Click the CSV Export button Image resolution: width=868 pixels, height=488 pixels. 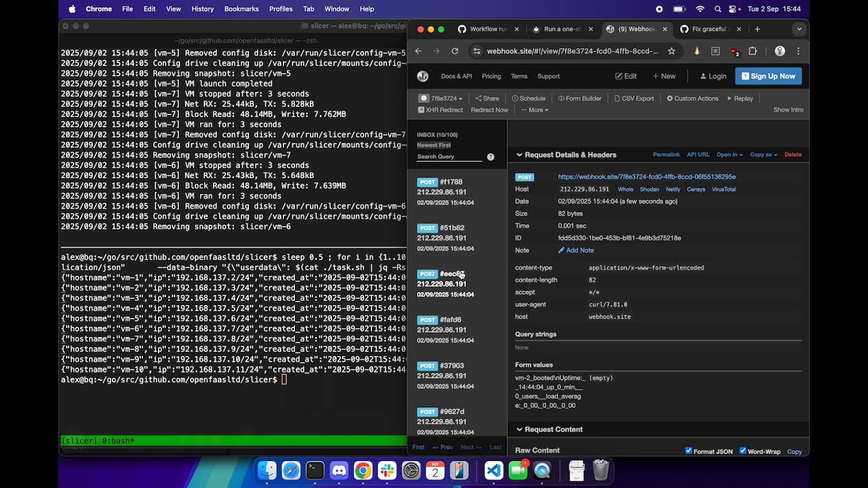pos(634,98)
